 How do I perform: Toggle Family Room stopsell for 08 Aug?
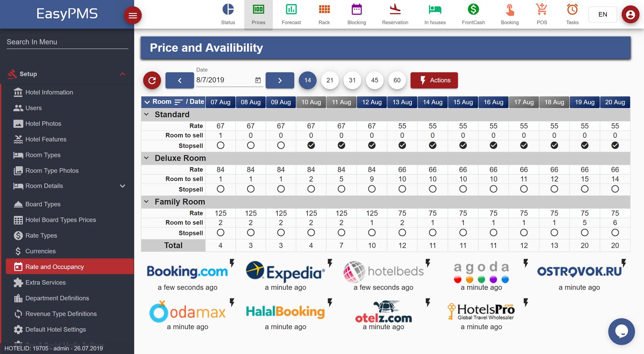point(251,232)
